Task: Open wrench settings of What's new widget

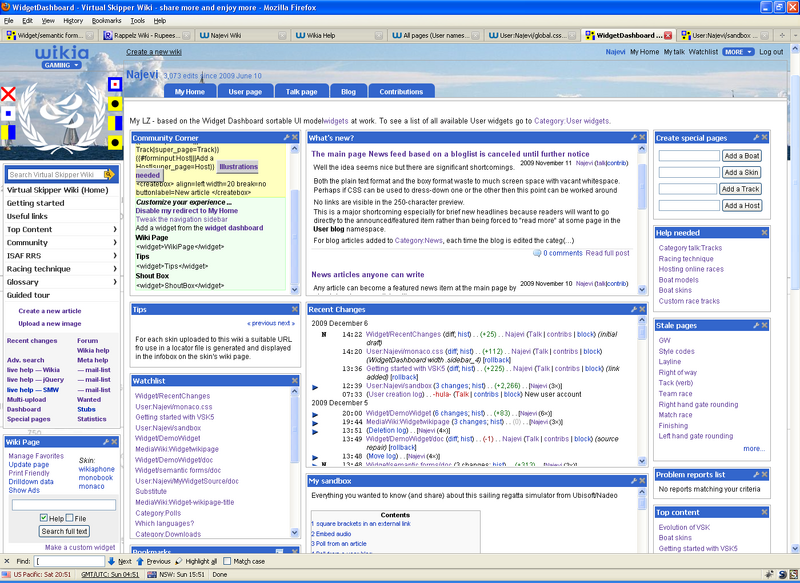Action: [634, 138]
